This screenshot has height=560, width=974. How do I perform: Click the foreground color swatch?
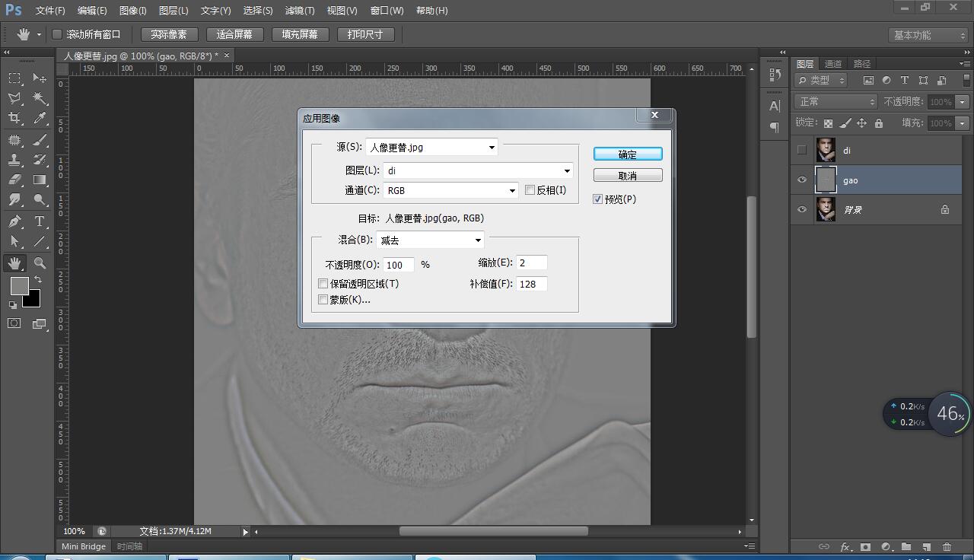pos(19,286)
